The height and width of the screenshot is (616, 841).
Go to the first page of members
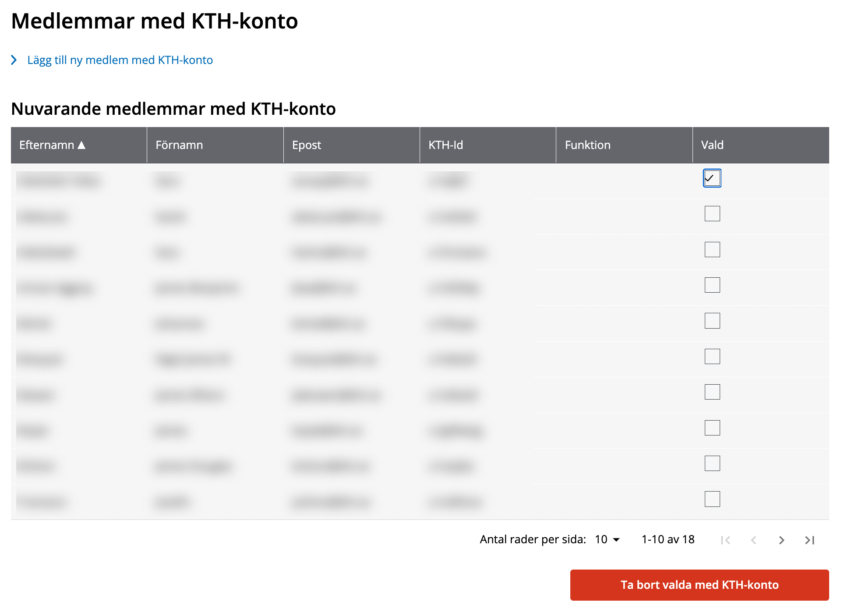point(725,540)
